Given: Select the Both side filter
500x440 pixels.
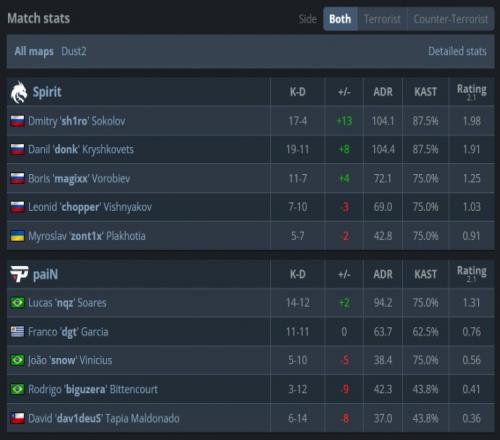Looking at the screenshot, I should point(340,19).
